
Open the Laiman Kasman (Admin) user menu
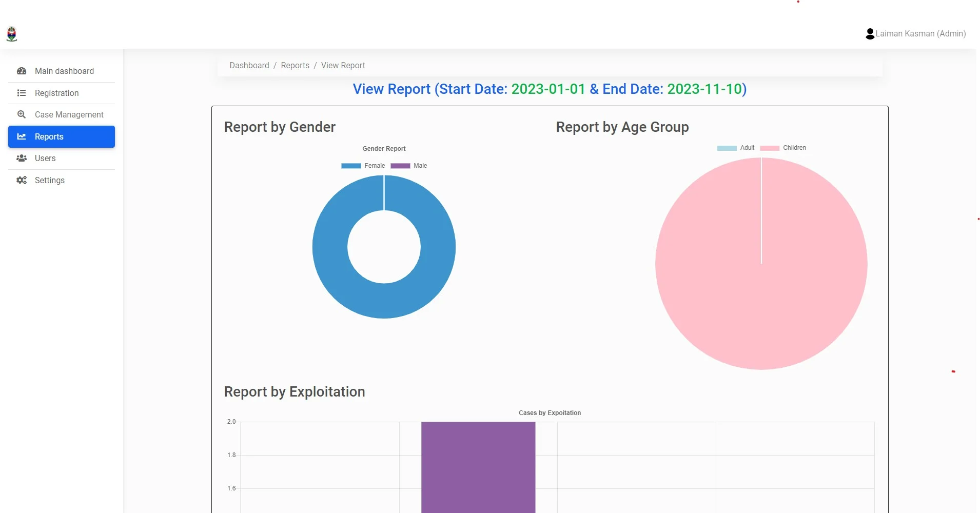920,34
